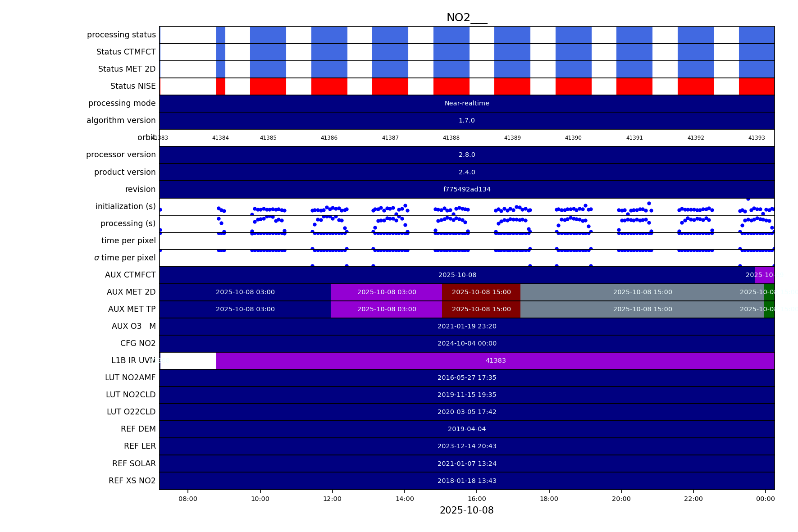Click revision value f775492ad134
This screenshot has width=798, height=532.
click(x=467, y=189)
